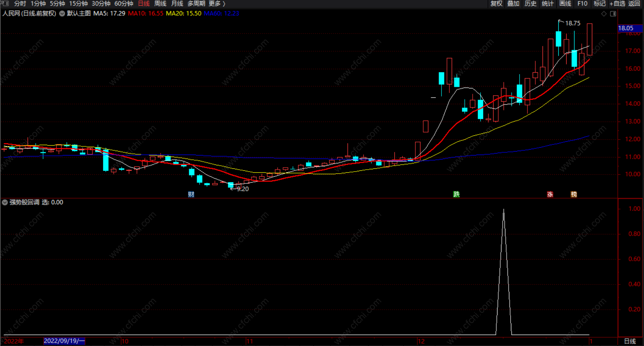Screen dimensions: 644x346
Task: Switch to the 5分钟 period
Action: 58,4
